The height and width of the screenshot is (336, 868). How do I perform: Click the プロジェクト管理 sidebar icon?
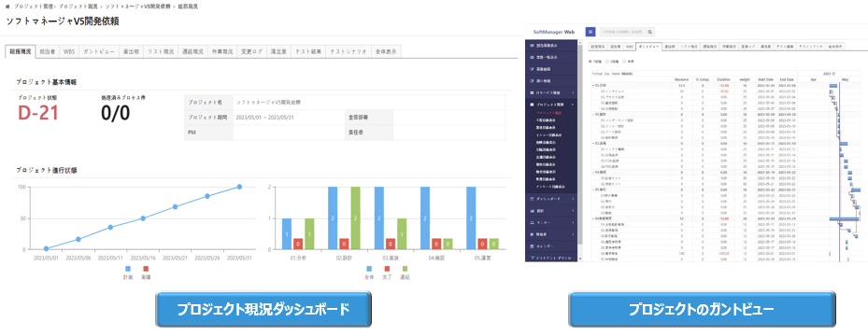[532, 104]
